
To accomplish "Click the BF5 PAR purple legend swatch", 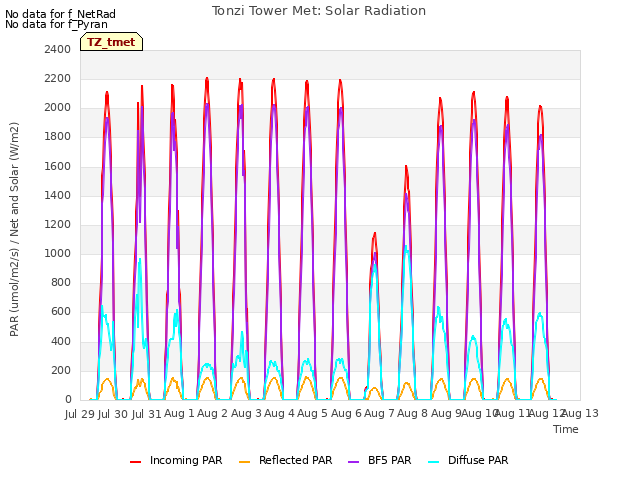I will point(353,462).
